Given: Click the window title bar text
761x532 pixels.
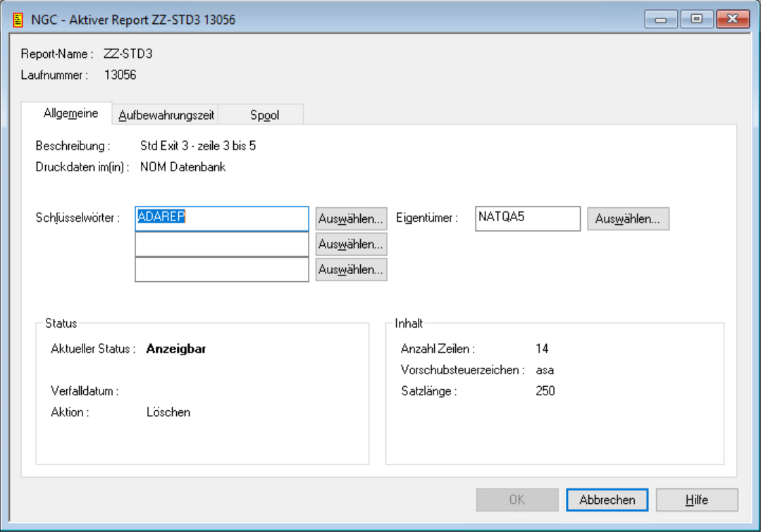Looking at the screenshot, I should pos(133,20).
